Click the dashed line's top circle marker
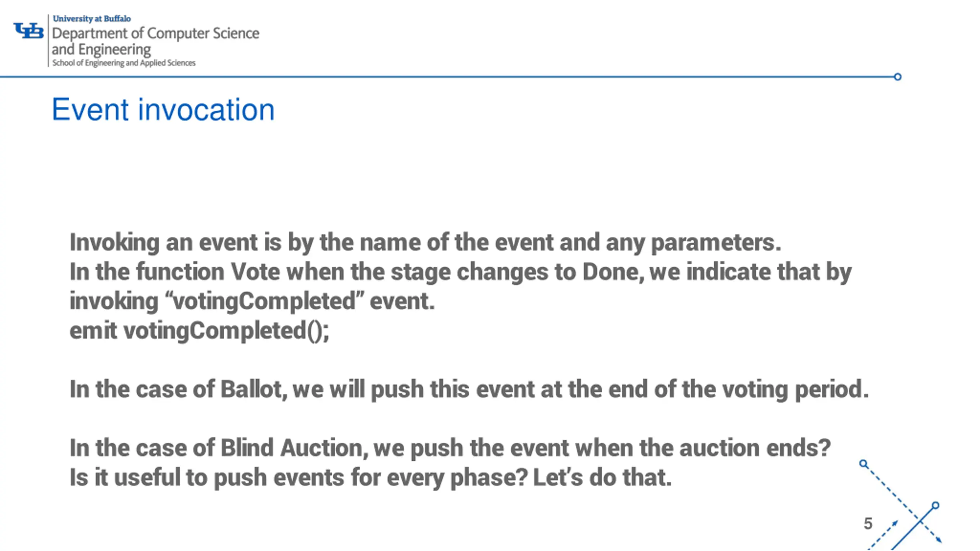 click(863, 464)
